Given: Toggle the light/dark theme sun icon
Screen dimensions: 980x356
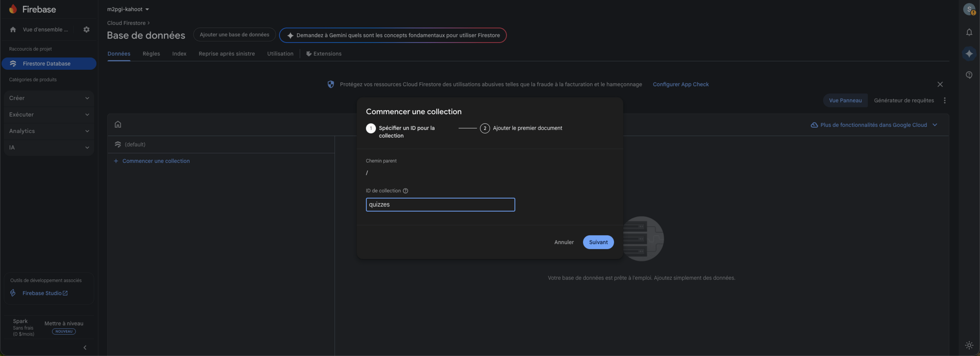Looking at the screenshot, I should click(969, 345).
